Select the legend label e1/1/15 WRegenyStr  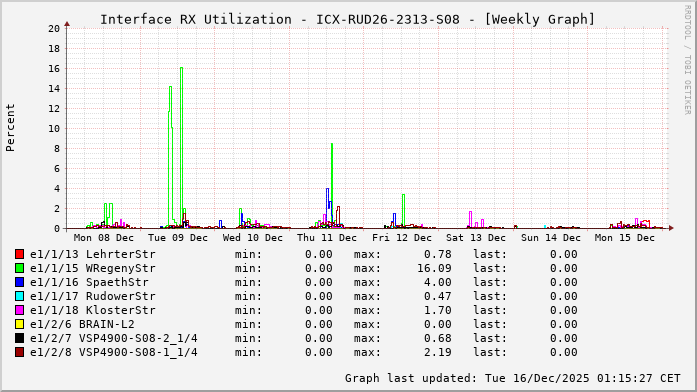coord(93,268)
